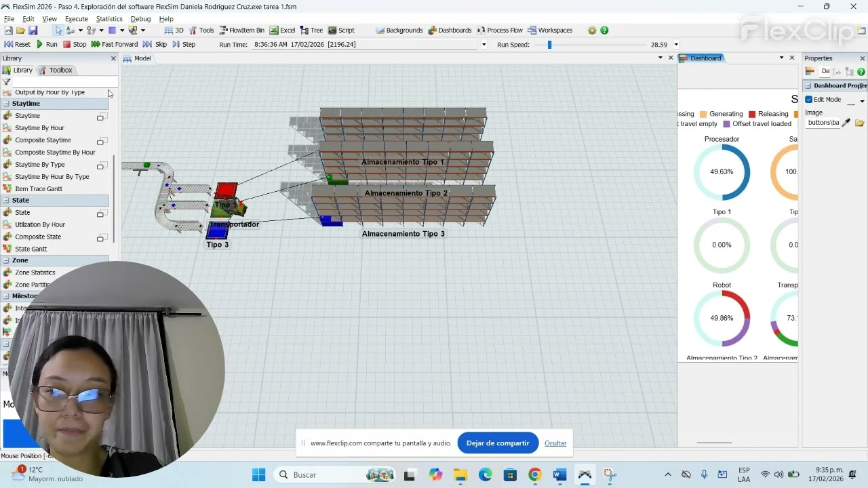Open the Tools toolbar menu
The image size is (868, 488).
(201, 30)
